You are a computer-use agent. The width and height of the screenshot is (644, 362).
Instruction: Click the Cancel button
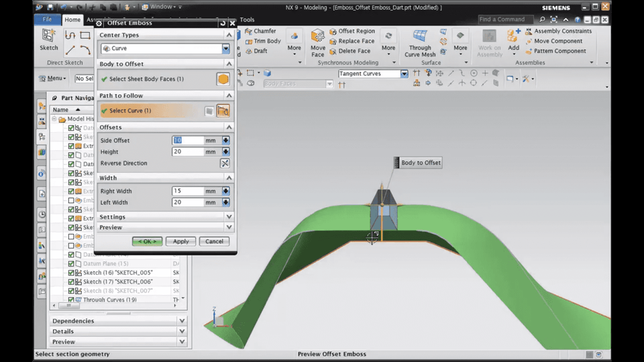click(x=214, y=241)
